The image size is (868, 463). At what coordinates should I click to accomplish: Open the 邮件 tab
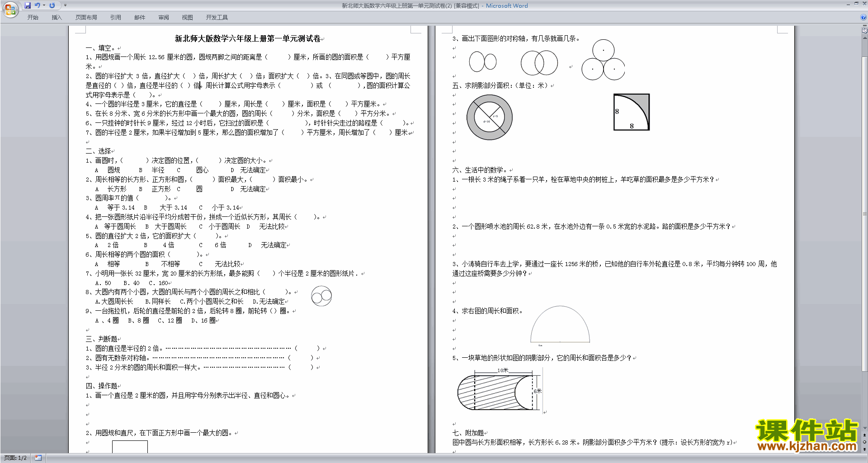(140, 18)
